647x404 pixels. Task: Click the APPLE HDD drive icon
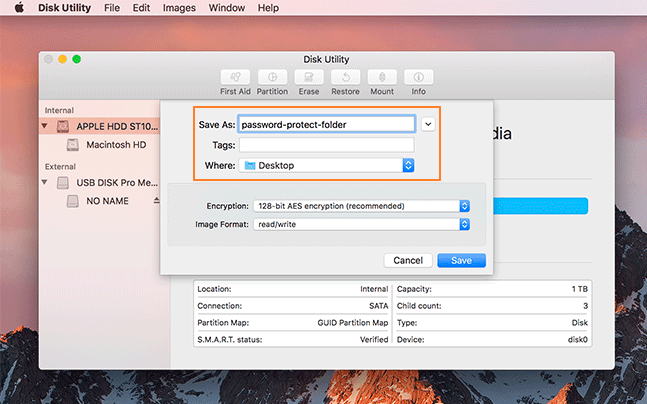63,126
